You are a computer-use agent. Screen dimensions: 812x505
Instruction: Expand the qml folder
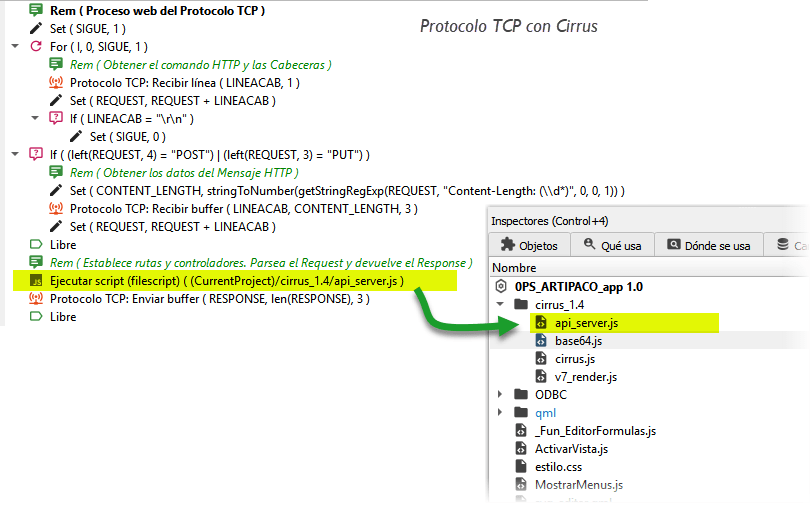[x=500, y=412]
